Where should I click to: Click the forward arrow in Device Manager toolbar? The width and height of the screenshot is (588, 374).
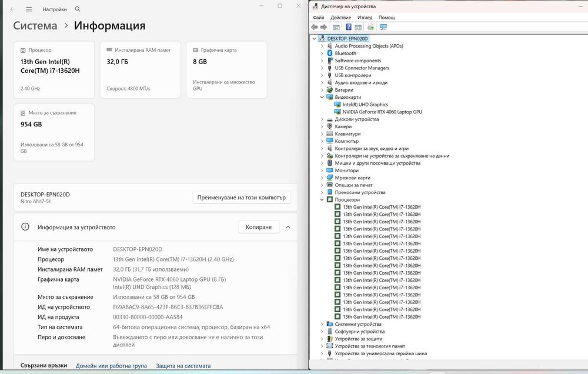click(323, 27)
